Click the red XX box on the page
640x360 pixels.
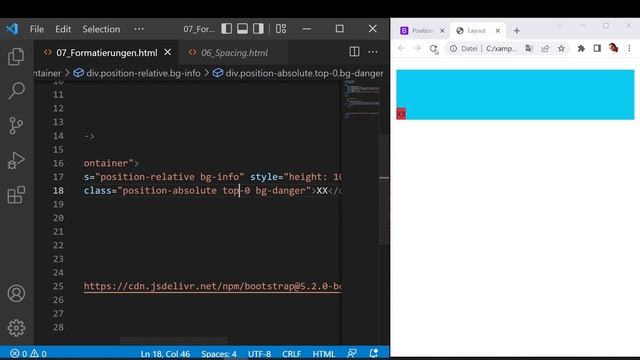(401, 114)
